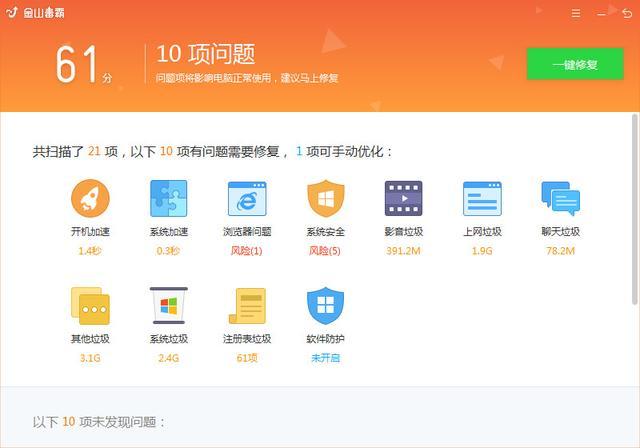Image resolution: width=640 pixels, height=448 pixels.
Task: Click the 0.3秒 value under 系统加速
Action: click(x=168, y=251)
